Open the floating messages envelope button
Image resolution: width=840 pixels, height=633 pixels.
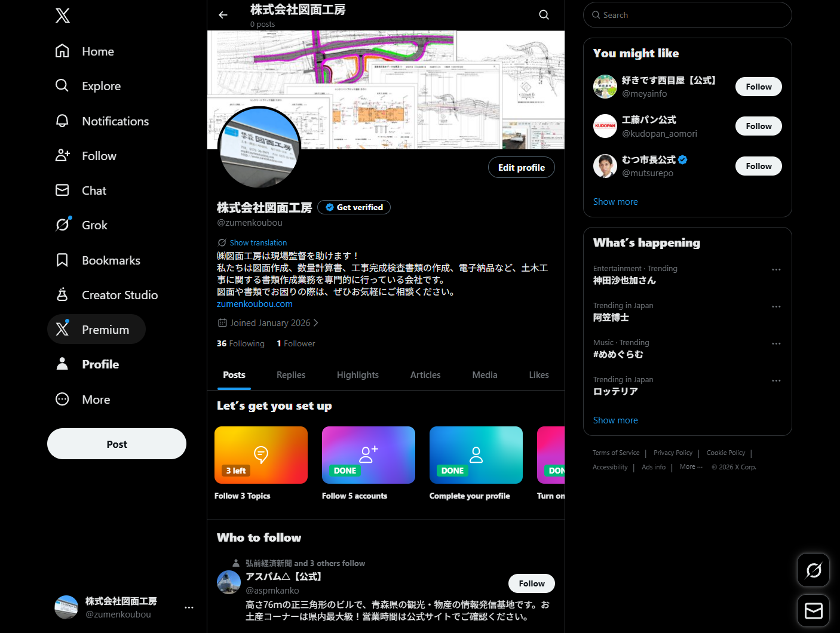(x=813, y=610)
